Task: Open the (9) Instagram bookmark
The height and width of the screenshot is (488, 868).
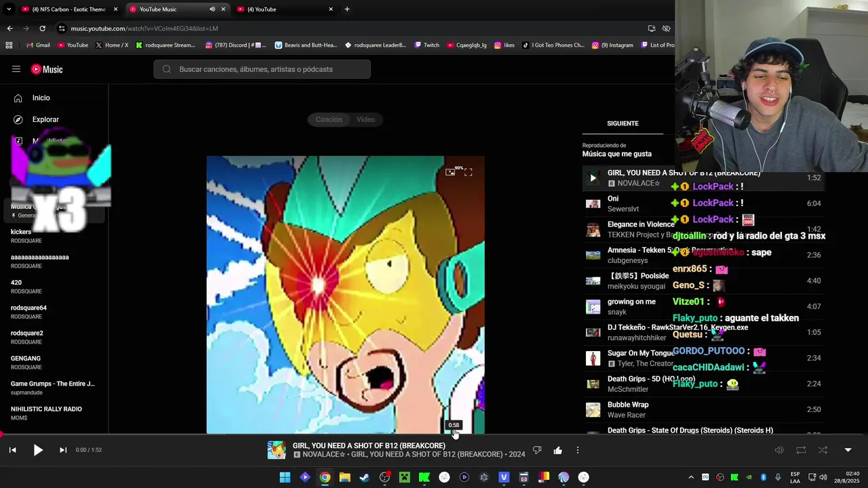Action: click(x=612, y=45)
